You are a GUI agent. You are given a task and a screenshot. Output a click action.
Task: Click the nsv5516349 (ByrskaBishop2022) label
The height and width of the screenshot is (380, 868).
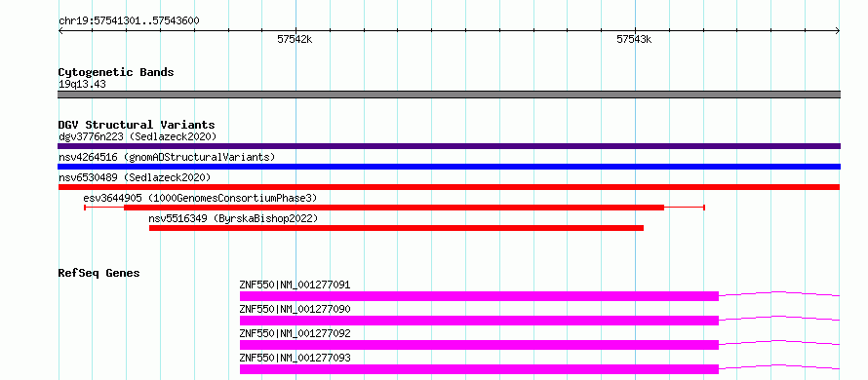[233, 218]
